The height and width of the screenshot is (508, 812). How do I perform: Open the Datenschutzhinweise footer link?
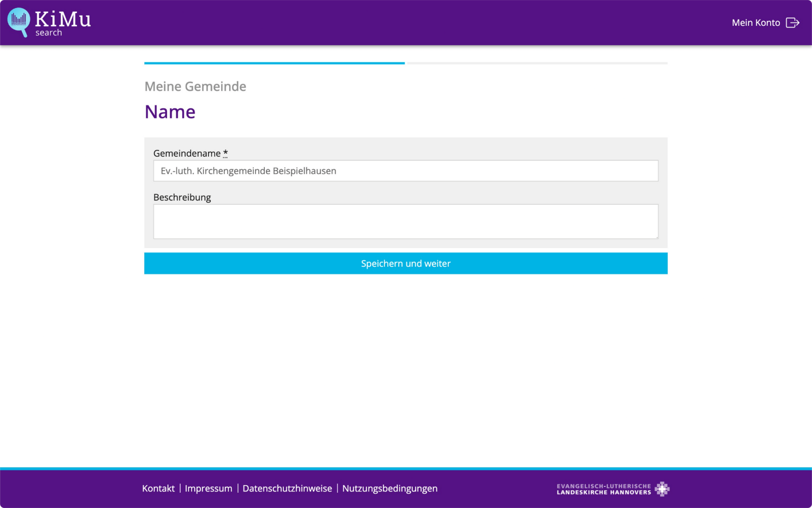tap(287, 488)
